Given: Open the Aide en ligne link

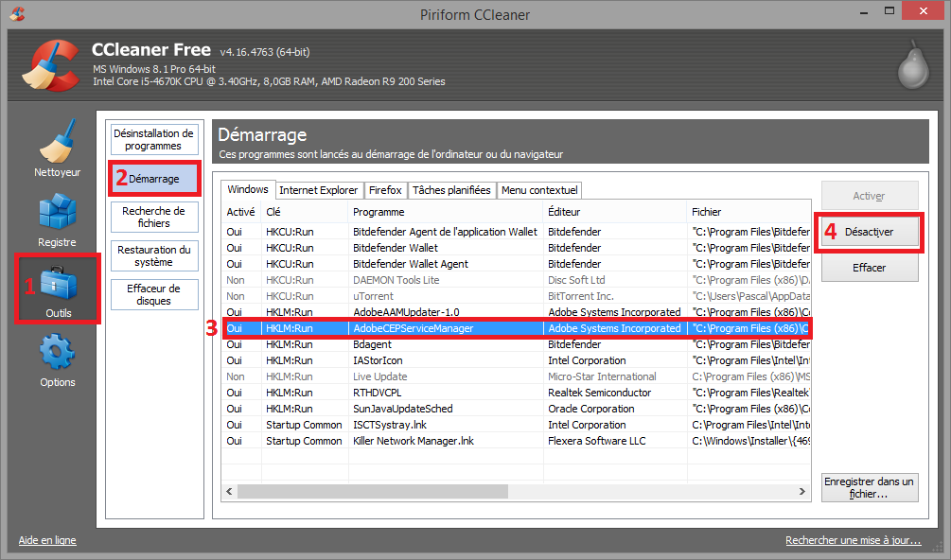Looking at the screenshot, I should pos(47,540).
